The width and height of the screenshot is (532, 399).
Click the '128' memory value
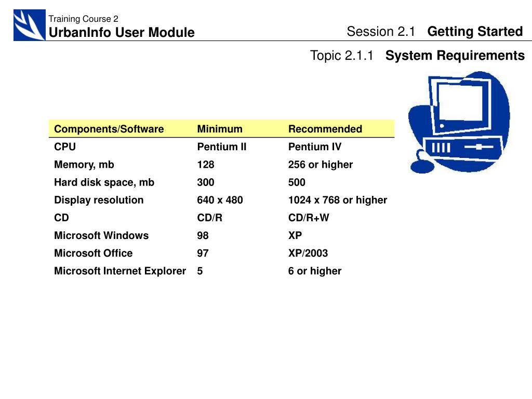(x=206, y=165)
